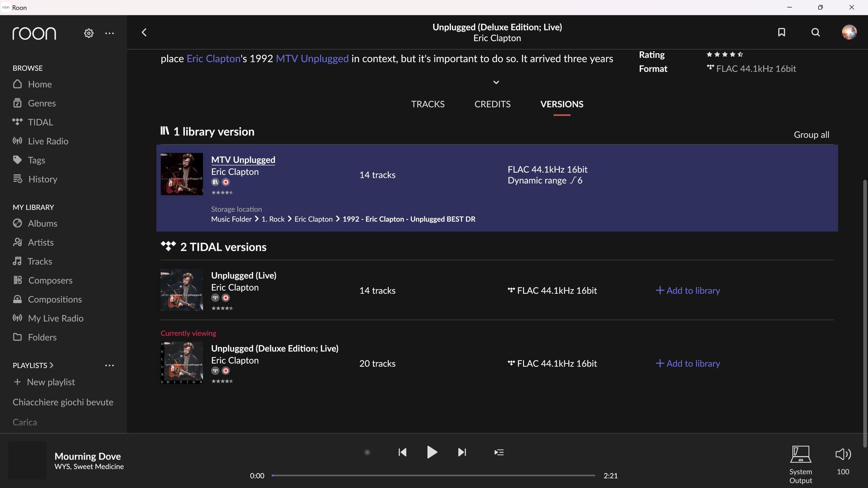
Task: Open Chiacchiere giochi bevute playlist
Action: (63, 402)
